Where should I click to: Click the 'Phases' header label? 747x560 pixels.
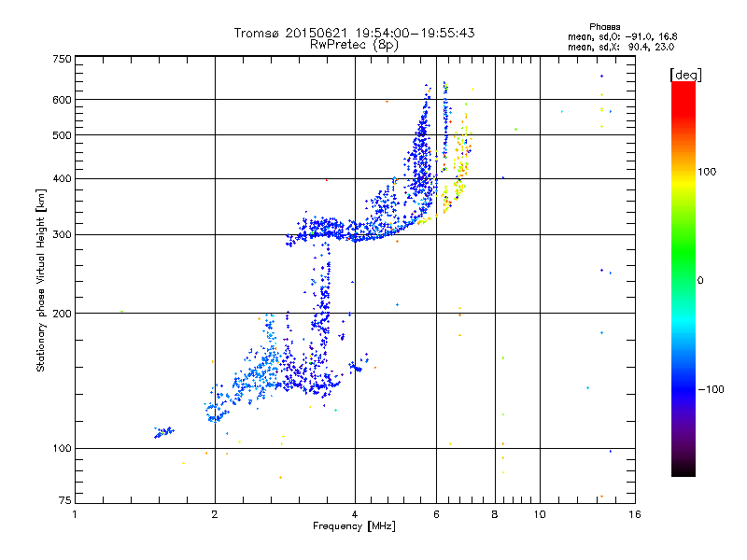point(604,27)
